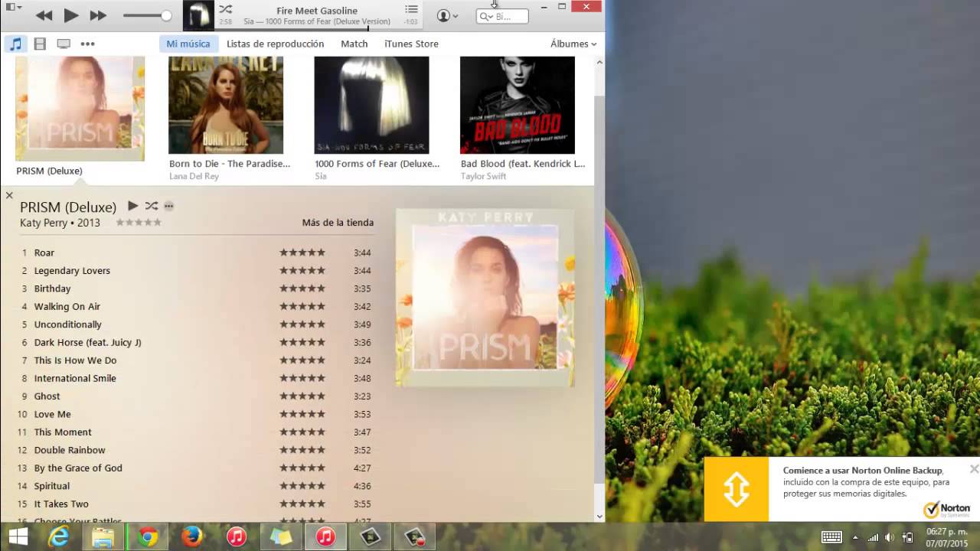Open the active iTunes taskbar window
The height and width of the screenshot is (551, 980).
325,536
